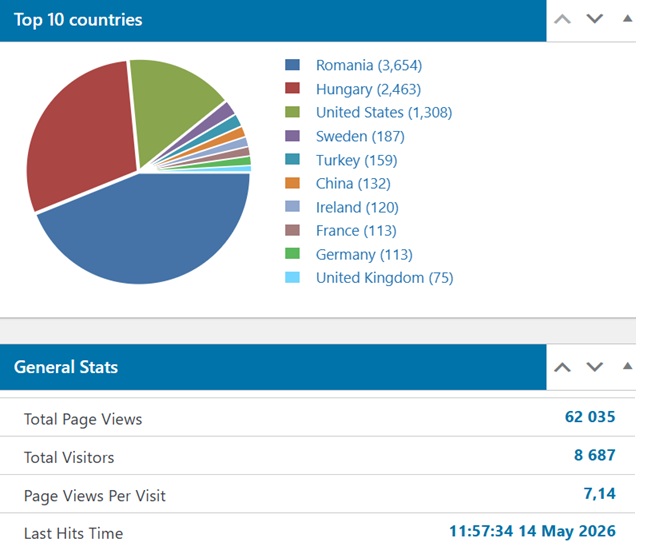The height and width of the screenshot is (559, 648).
Task: Click the red Hungary pie slice
Action: [x=79, y=136]
